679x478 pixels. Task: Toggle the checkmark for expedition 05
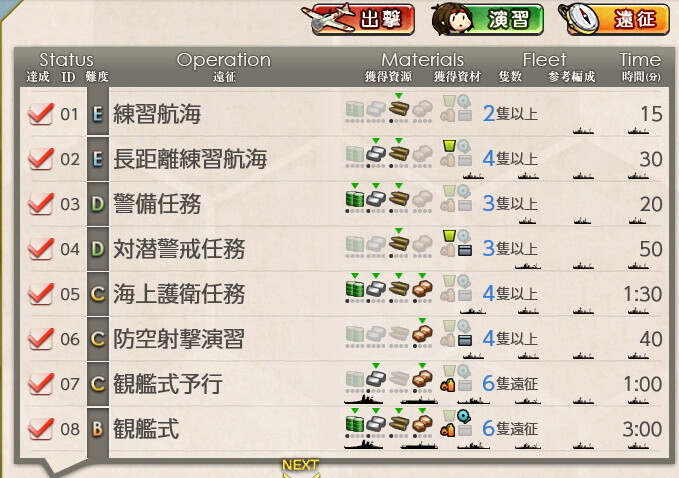(41, 294)
